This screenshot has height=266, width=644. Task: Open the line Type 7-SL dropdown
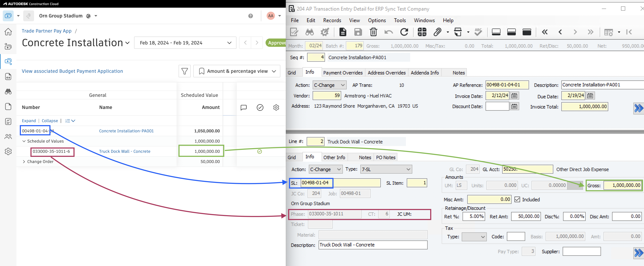(386, 169)
